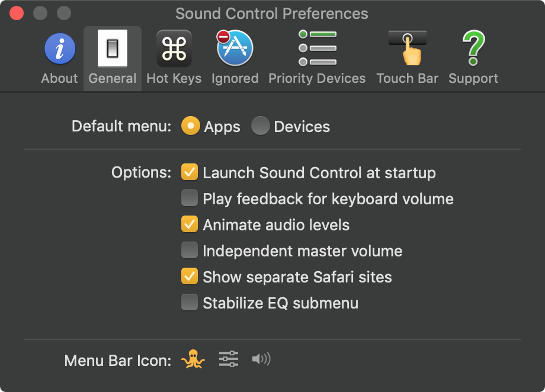Disable Launch Sound Control at startup
This screenshot has width=545, height=392.
(190, 172)
